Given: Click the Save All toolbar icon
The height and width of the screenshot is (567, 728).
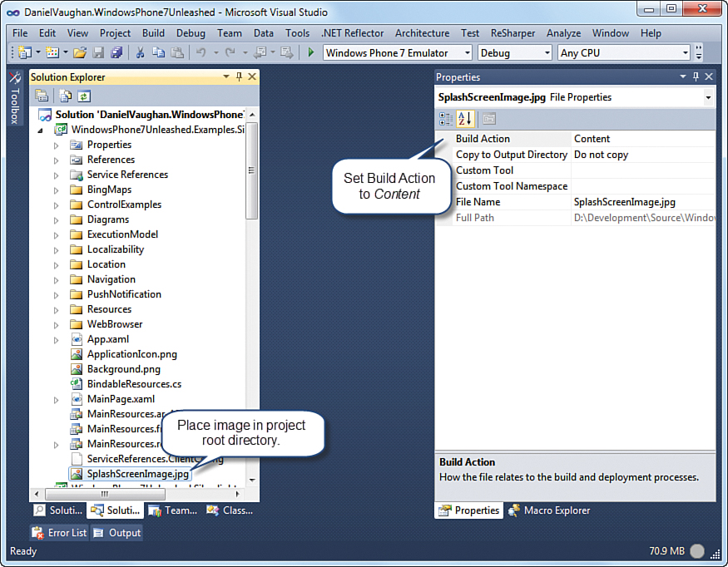Looking at the screenshot, I should tap(116, 52).
